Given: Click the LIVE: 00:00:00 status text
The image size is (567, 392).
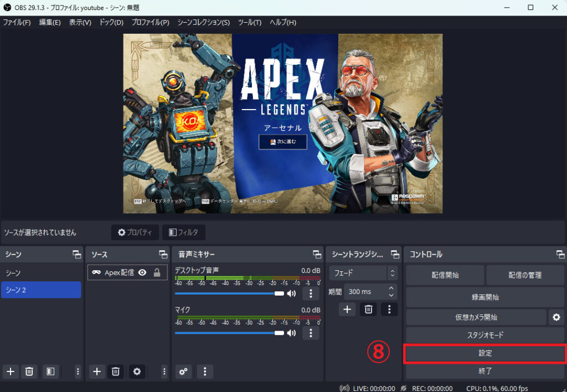Looking at the screenshot, I should (x=374, y=388).
